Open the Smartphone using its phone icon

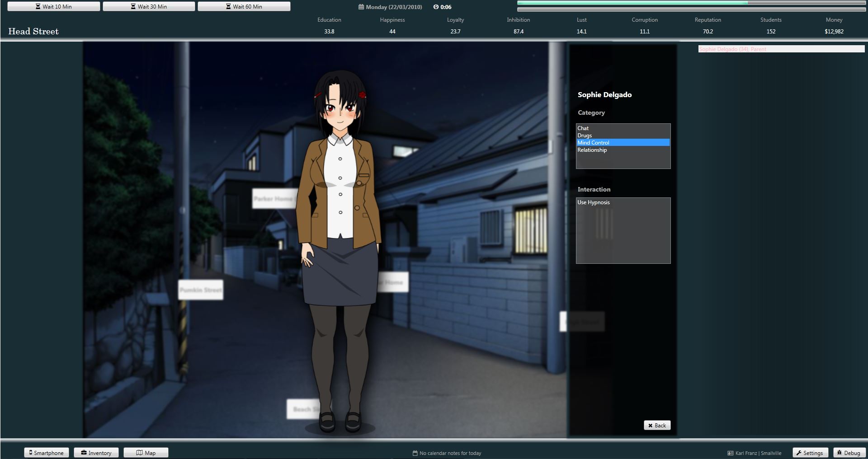[x=30, y=452]
